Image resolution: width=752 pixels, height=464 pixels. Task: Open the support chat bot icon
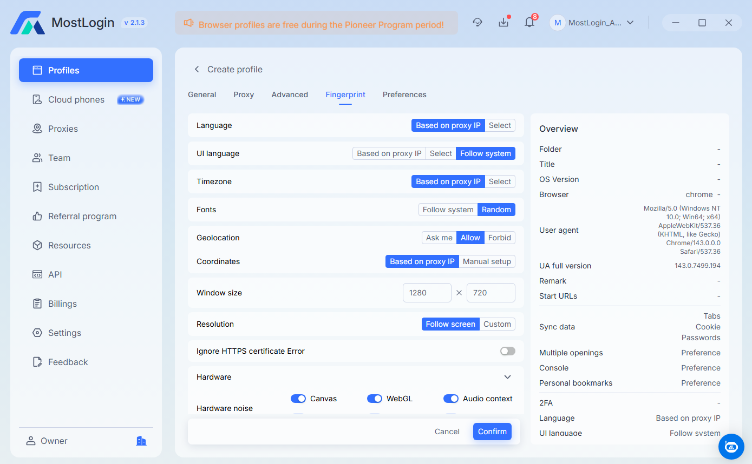tap(731, 447)
